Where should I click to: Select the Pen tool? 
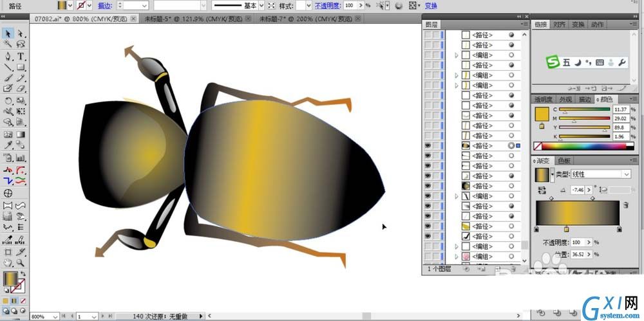(7, 56)
